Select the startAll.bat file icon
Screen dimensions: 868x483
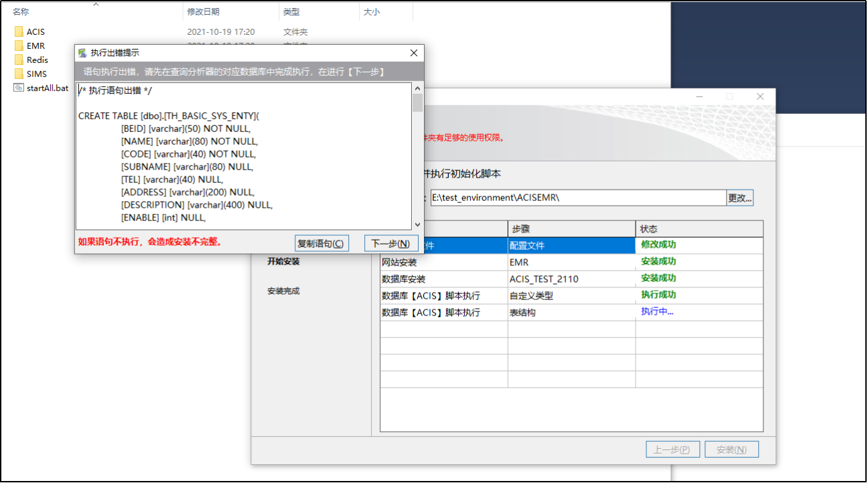[19, 88]
